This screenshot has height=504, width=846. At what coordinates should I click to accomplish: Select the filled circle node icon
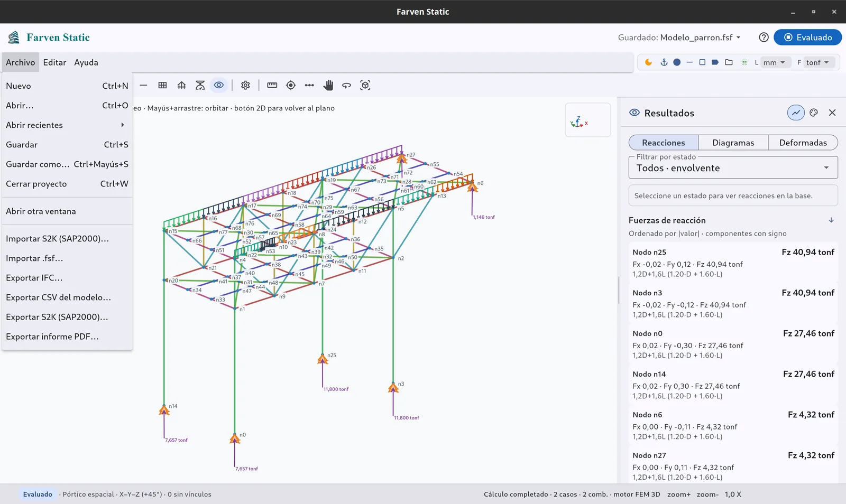point(677,62)
